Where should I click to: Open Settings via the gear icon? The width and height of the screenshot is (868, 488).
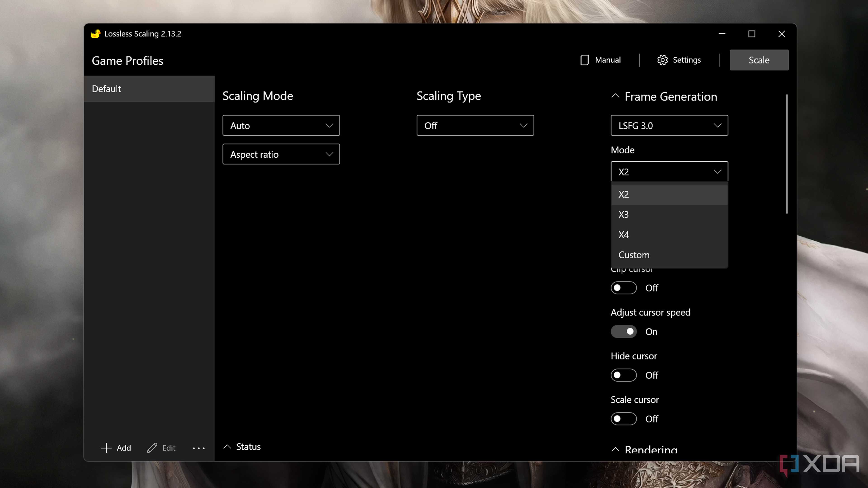pyautogui.click(x=662, y=60)
